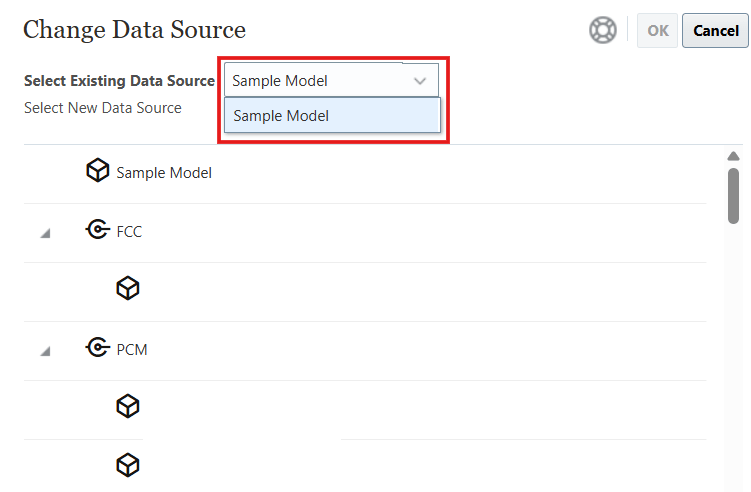This screenshot has height=492, width=751.
Task: Collapse the FCC tree node
Action: point(45,233)
